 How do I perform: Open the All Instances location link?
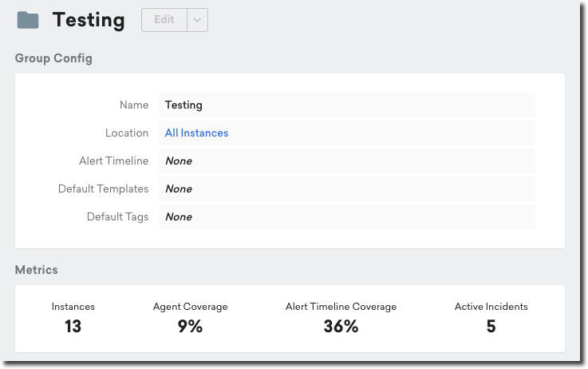[x=196, y=133]
